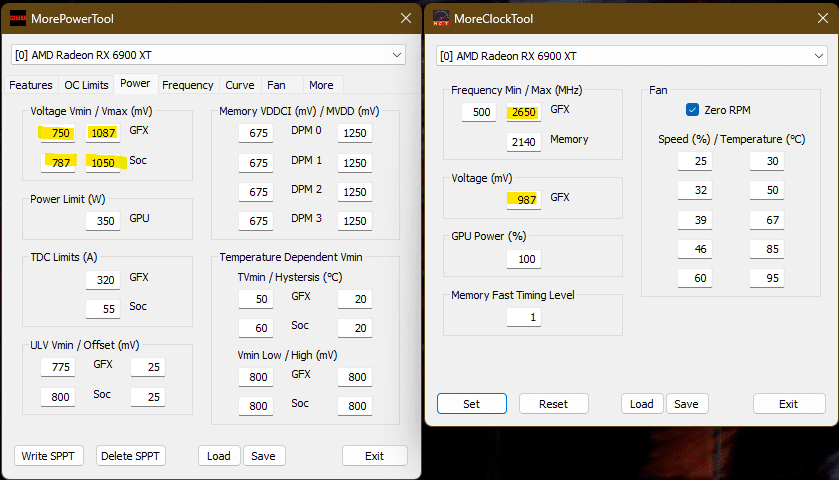Click fan speed field showing 39
The image size is (839, 480).
point(695,220)
